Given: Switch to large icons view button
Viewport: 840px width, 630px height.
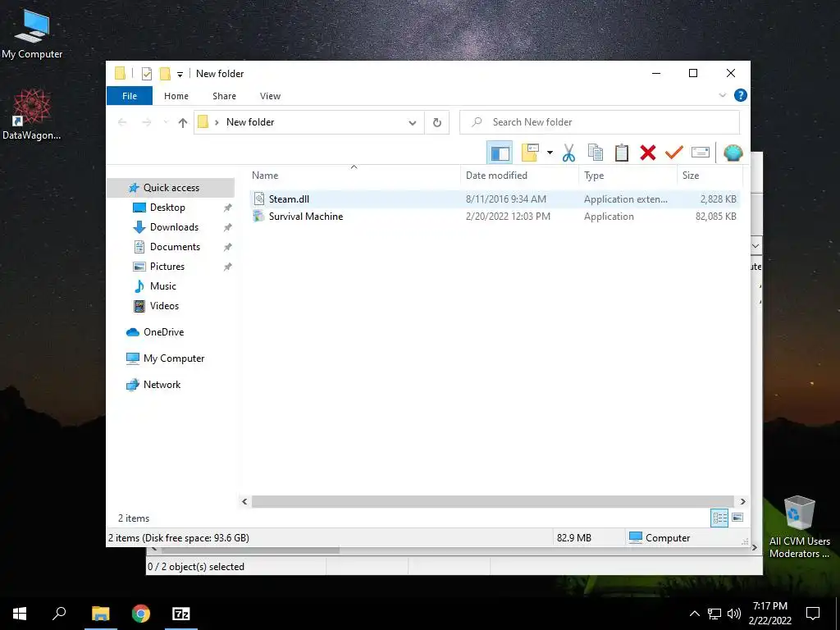Looking at the screenshot, I should [737, 518].
